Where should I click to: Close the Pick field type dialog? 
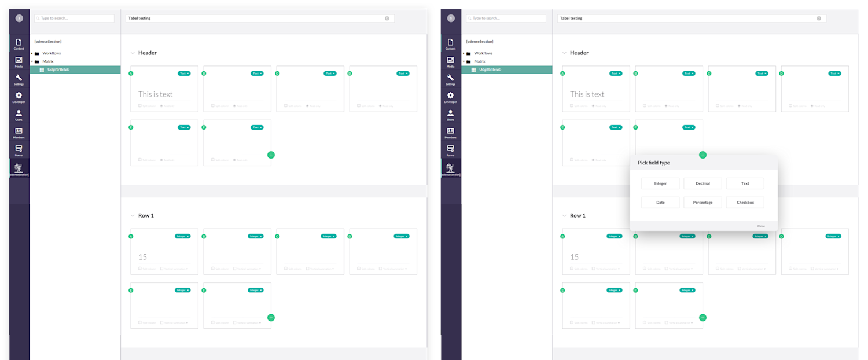point(761,226)
